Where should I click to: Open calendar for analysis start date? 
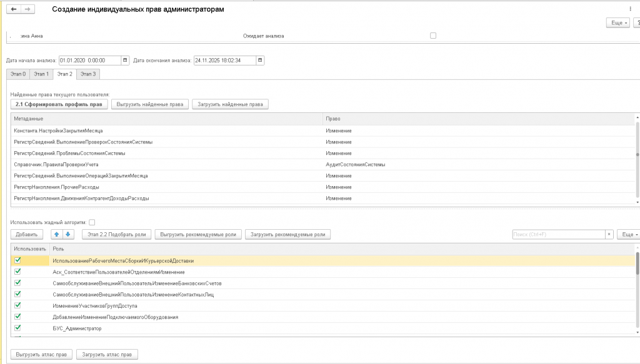(x=126, y=61)
